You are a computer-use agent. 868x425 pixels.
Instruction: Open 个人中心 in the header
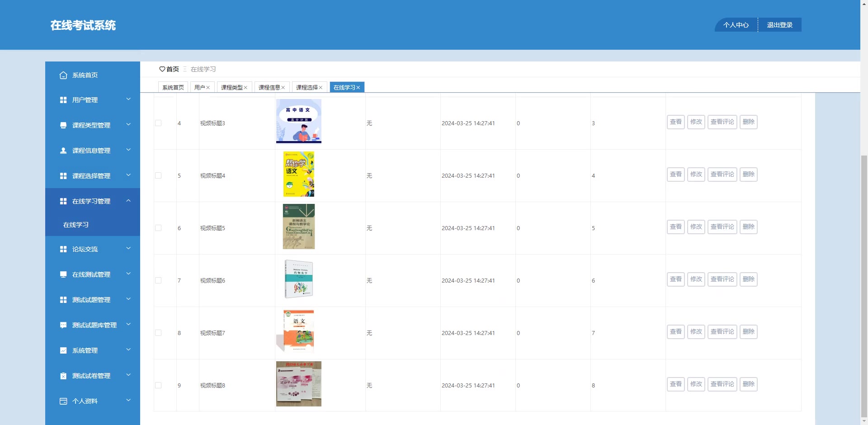(736, 25)
